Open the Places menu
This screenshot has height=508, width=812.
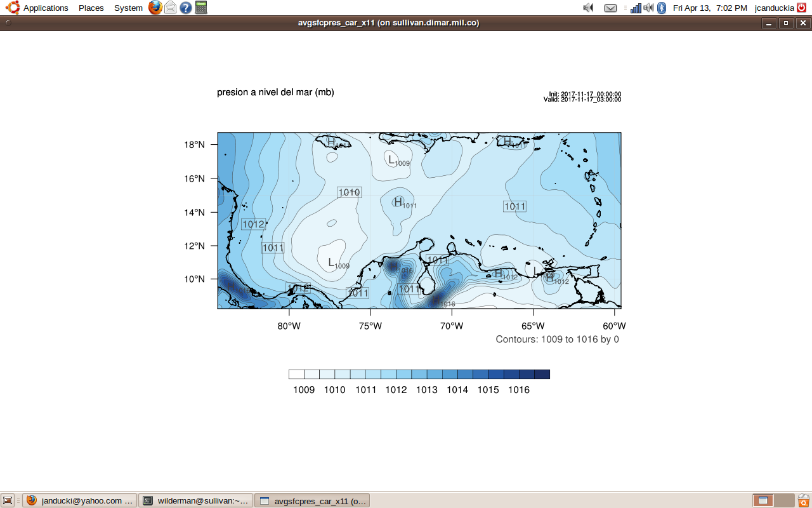91,8
